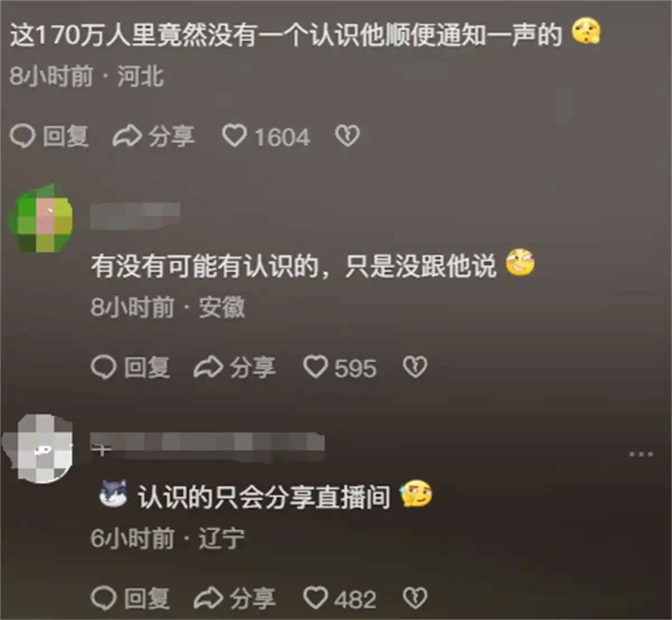The width and height of the screenshot is (672, 620).
Task: Tap 分享 text under the 595-like comment
Action: pos(253,368)
